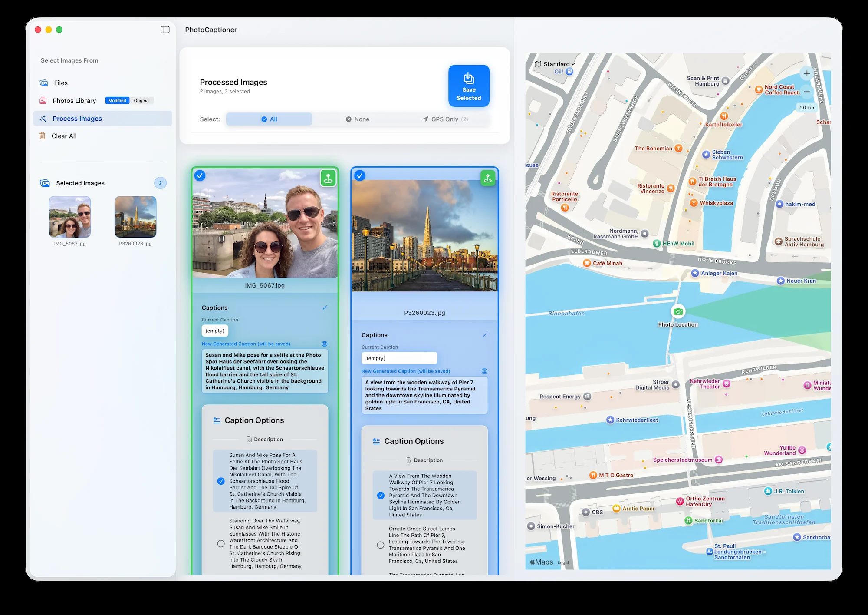Click Kehrwieder Theater map pin
Image resolution: width=868 pixels, height=615 pixels.
[727, 384]
